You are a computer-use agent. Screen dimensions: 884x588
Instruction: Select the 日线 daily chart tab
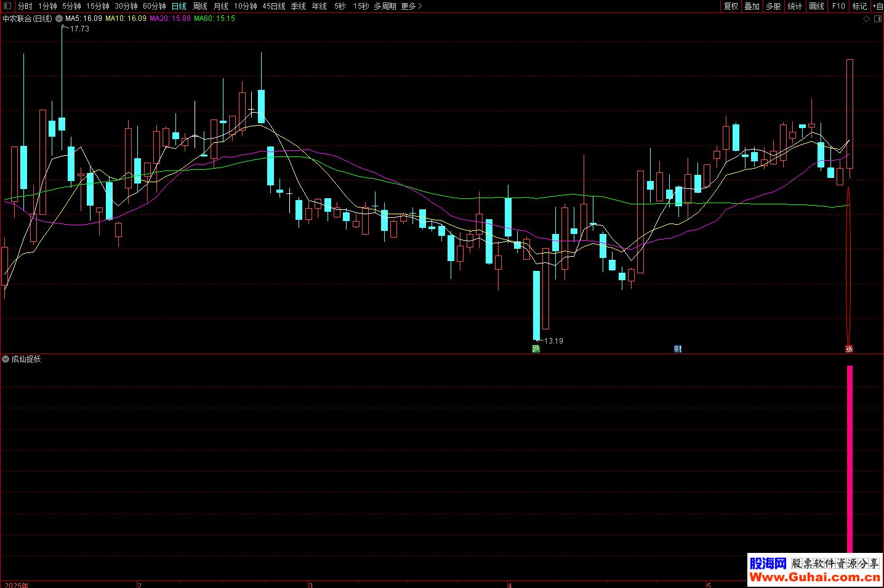[x=179, y=6]
